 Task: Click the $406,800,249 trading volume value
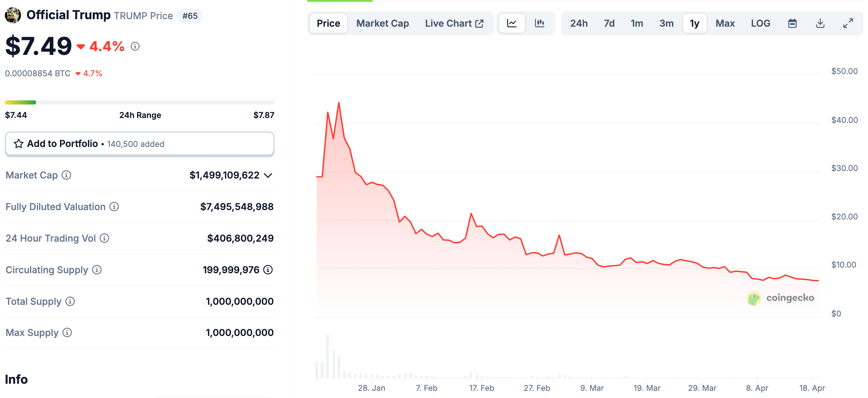coord(240,238)
